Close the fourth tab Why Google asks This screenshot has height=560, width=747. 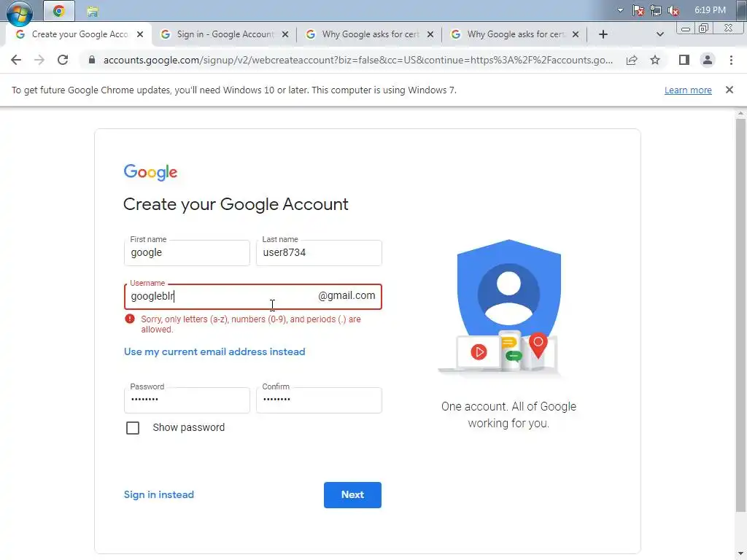pyautogui.click(x=576, y=34)
